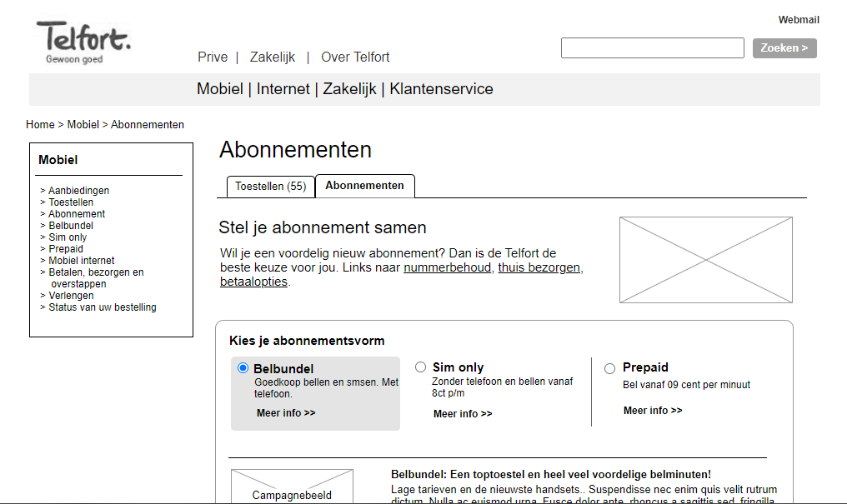Select the Prepaid radio button

(x=610, y=368)
